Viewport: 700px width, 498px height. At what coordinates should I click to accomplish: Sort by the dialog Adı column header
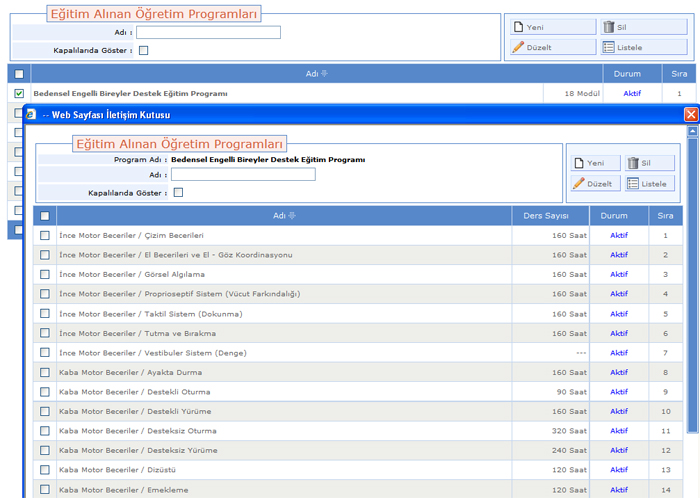tap(285, 215)
